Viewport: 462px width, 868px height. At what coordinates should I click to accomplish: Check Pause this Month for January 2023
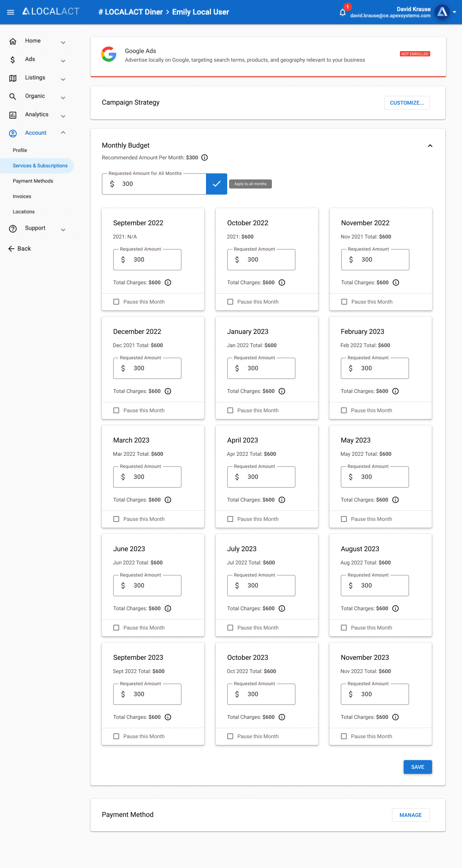[230, 410]
